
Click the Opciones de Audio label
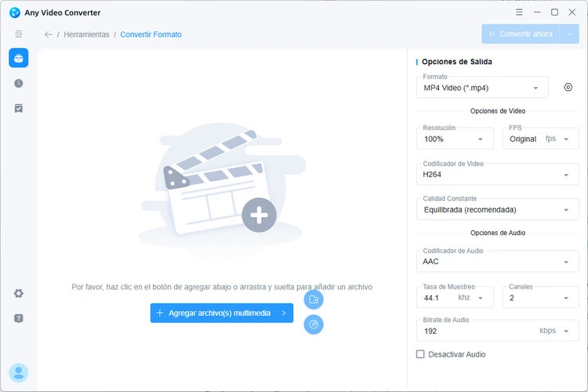point(498,233)
